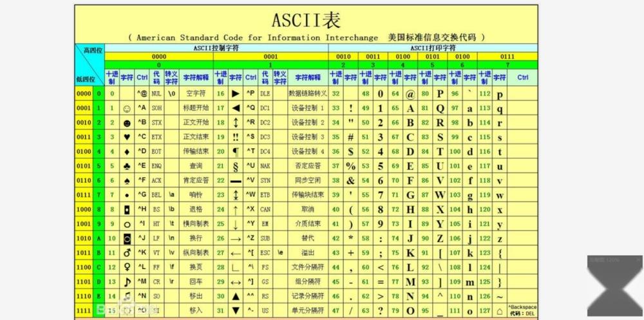Image resolution: width=644 pixels, height=320 pixels.
Task: Click the '换页' description cell
Action: pos(196,267)
